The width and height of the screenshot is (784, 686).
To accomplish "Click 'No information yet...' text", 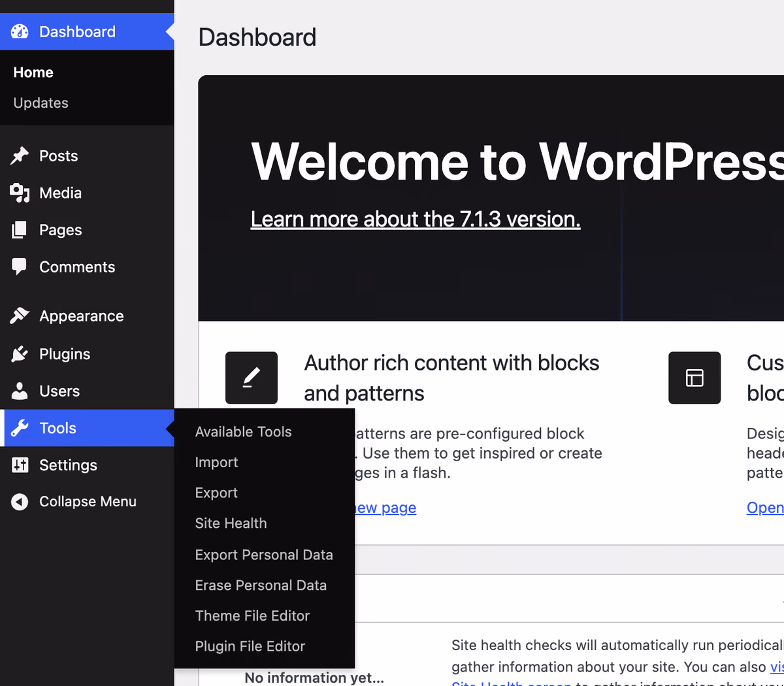I will (314, 678).
